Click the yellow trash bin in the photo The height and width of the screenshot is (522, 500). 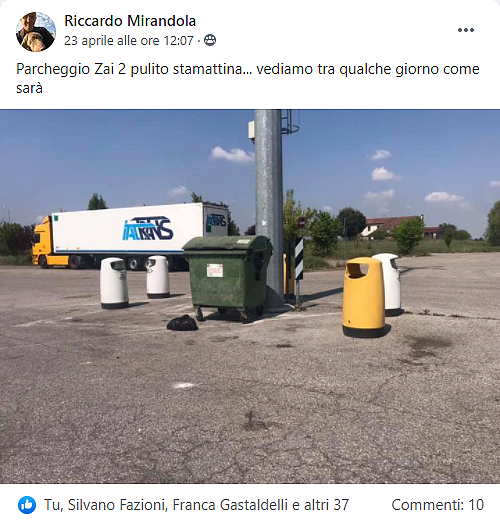tap(364, 297)
